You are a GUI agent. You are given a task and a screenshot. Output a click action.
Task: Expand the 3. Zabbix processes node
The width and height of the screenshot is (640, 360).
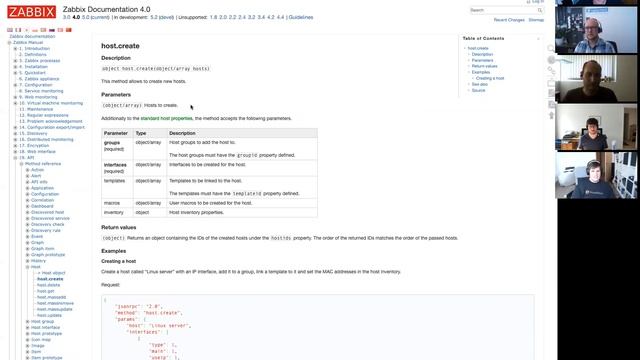[16, 61]
